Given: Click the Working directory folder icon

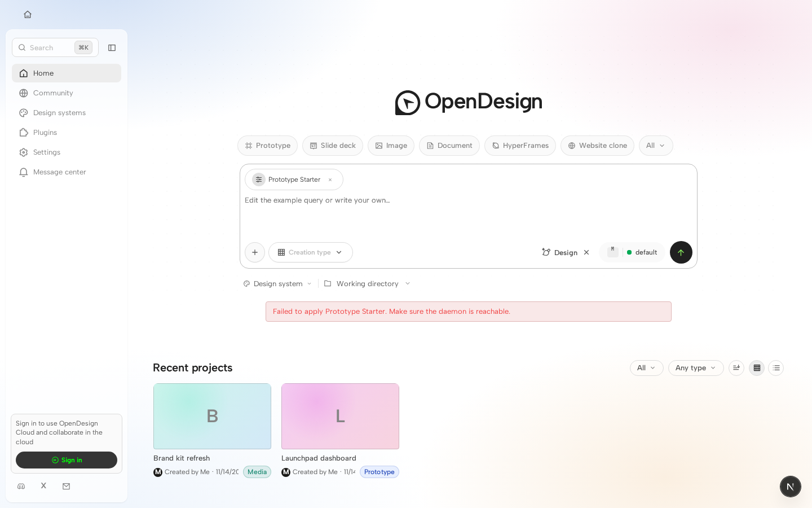Looking at the screenshot, I should pos(328,283).
